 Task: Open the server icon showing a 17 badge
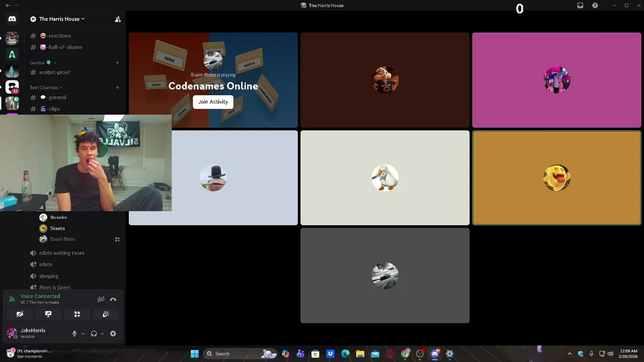pyautogui.click(x=12, y=87)
